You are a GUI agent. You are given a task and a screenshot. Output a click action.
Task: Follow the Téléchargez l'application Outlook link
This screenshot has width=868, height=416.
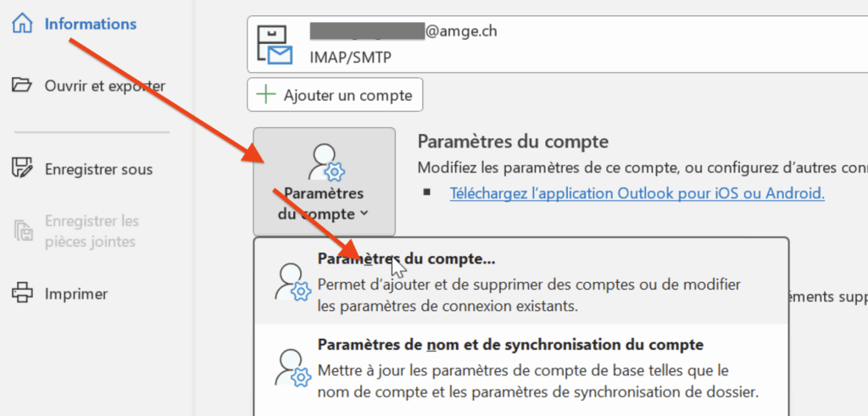[637, 193]
